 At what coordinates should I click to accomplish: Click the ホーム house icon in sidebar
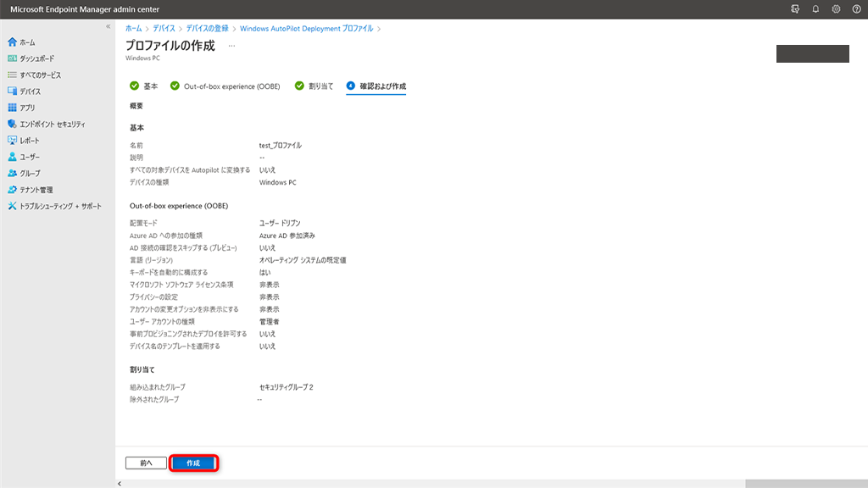[x=12, y=42]
